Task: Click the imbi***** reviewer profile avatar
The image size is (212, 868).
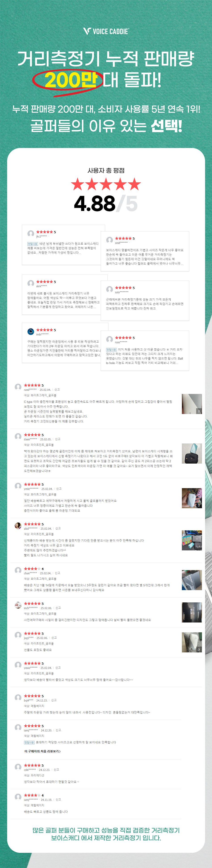Action: pyautogui.click(x=31, y=332)
